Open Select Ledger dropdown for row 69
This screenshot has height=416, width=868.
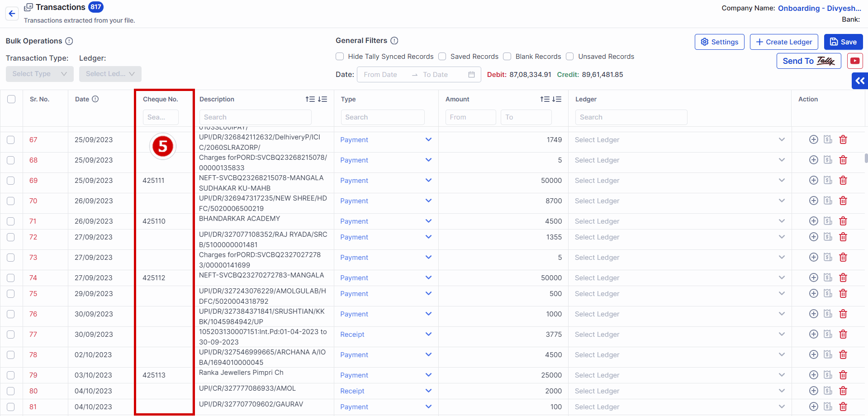(680, 181)
